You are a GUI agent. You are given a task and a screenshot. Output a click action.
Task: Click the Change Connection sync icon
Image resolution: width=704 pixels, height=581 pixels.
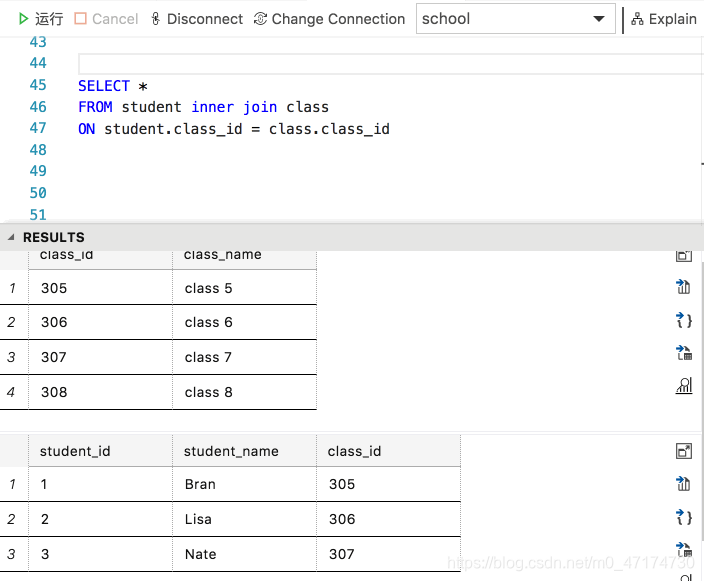pos(260,19)
